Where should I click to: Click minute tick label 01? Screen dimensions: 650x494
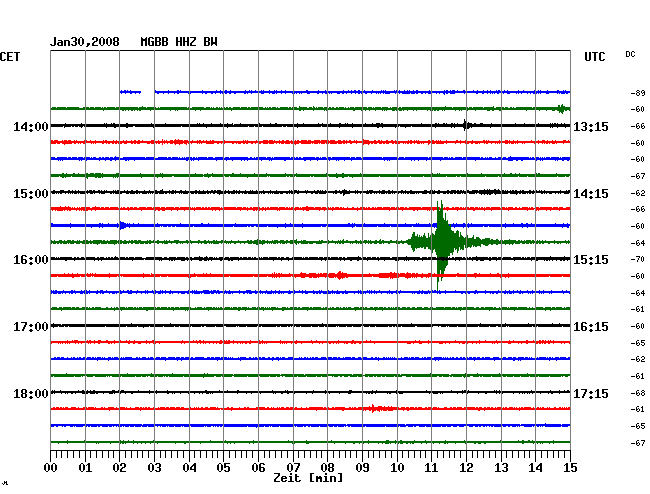point(85,468)
